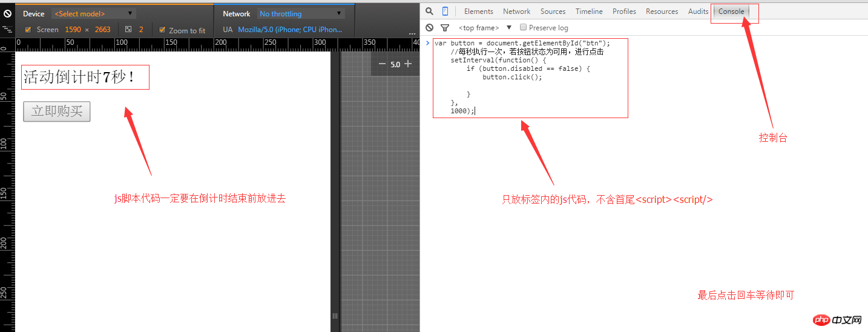Viewport: 868px width, 332px height.
Task: Go to the Profiles tab
Action: (x=624, y=12)
